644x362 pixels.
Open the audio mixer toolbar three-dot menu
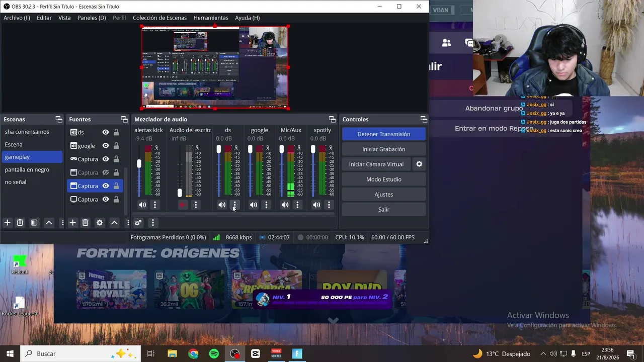[x=152, y=223]
